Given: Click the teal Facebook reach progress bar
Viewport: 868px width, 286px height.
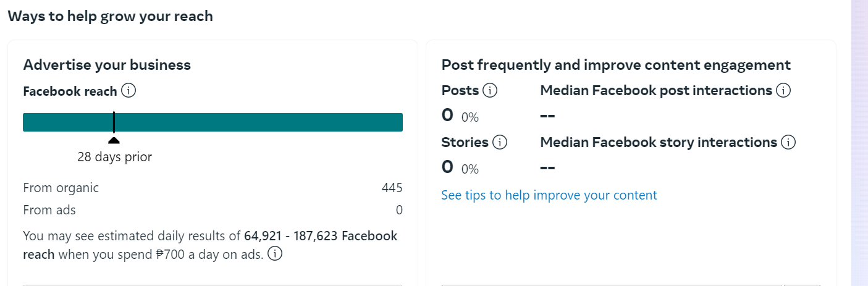Looking at the screenshot, I should [x=247, y=122].
